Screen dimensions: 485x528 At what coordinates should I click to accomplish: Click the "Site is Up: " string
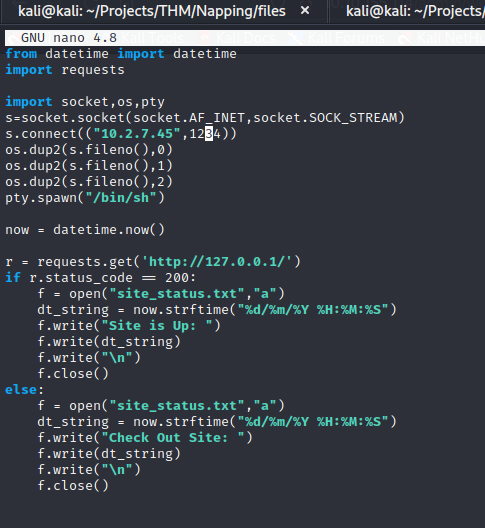coord(157,326)
